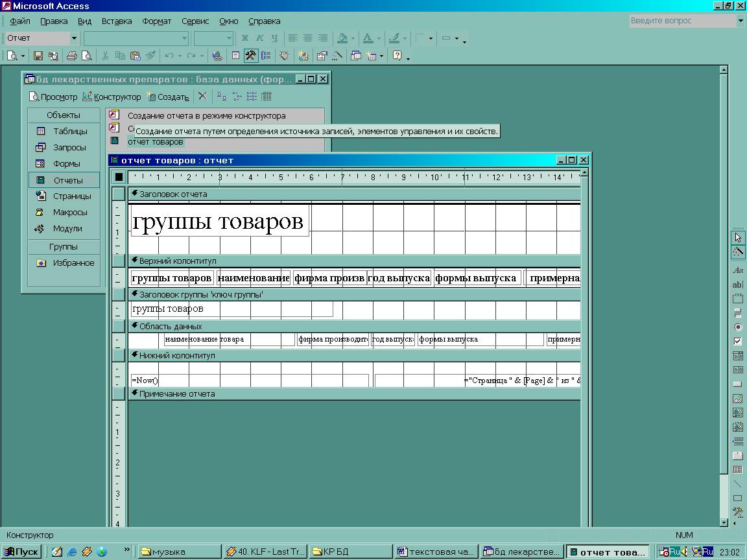
Task: Select the Text Box (ab|) tool in the toolbox
Action: [737, 285]
